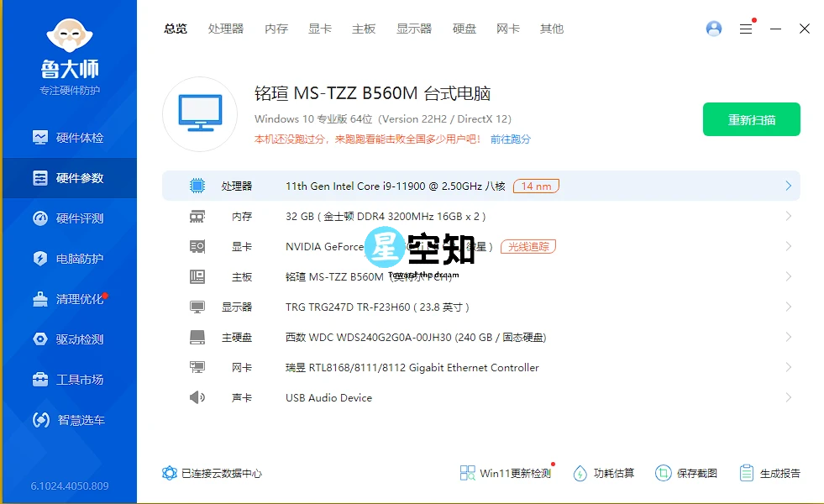824x504 pixels.
Task: Expand the 处理器 CPU details row
Action: 480,186
